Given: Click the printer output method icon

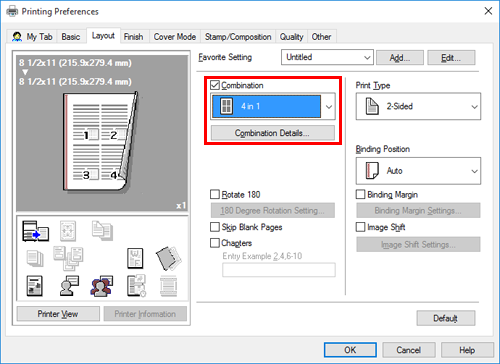Looking at the screenshot, I should 35,231.
